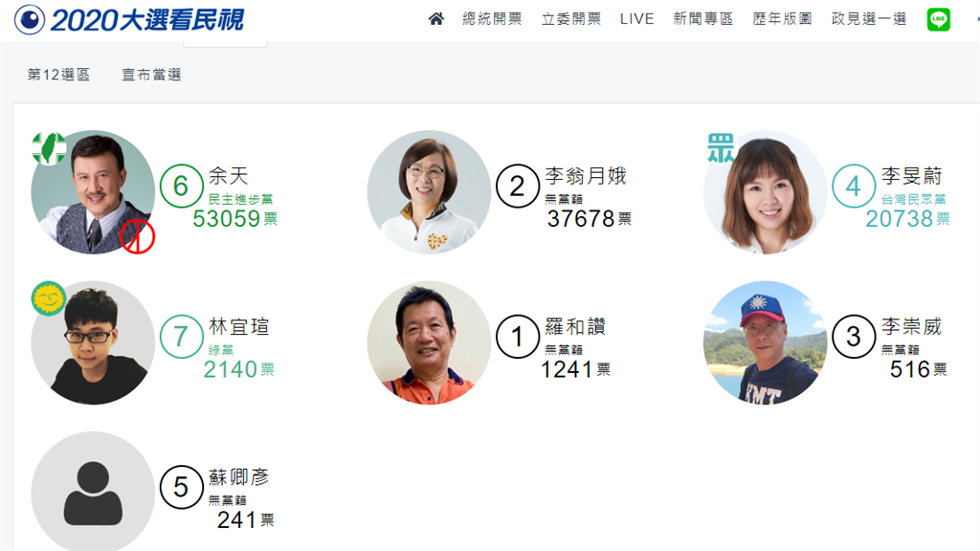Go to the LIVE page
The width and height of the screenshot is (980, 551).
tap(636, 19)
